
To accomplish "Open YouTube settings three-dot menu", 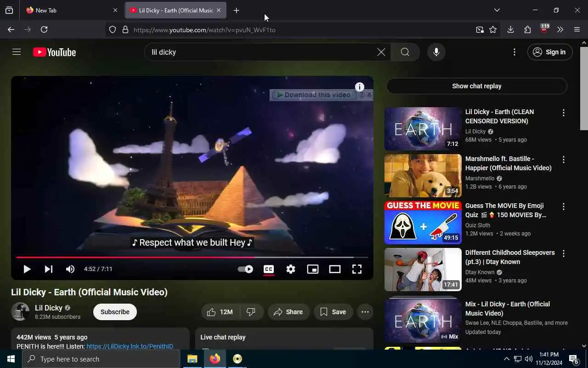I will pyautogui.click(x=514, y=52).
